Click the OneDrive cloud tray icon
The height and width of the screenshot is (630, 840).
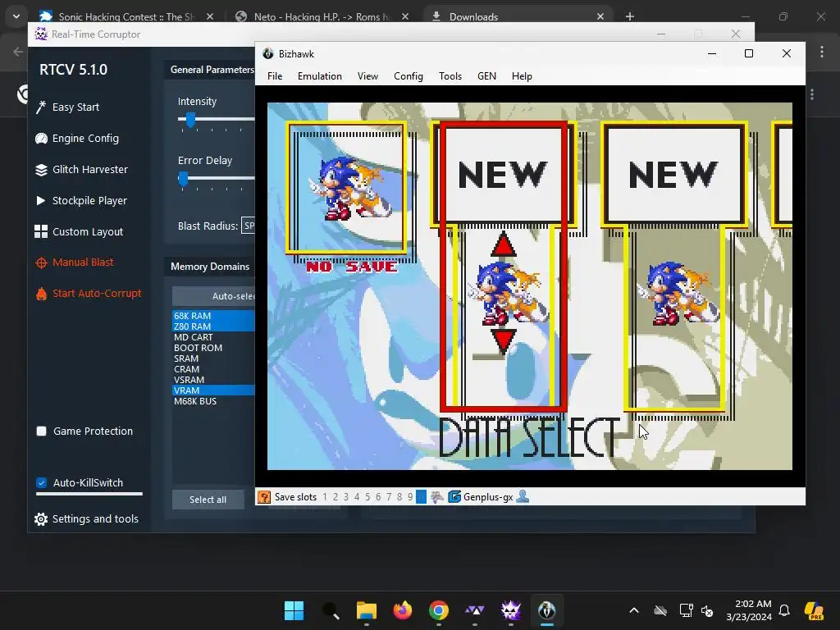click(x=660, y=610)
